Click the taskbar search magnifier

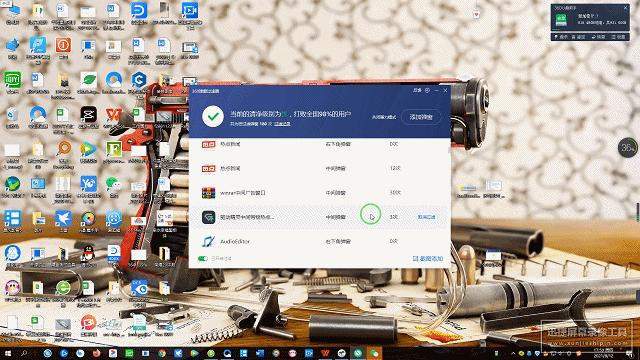pyautogui.click(x=24, y=353)
